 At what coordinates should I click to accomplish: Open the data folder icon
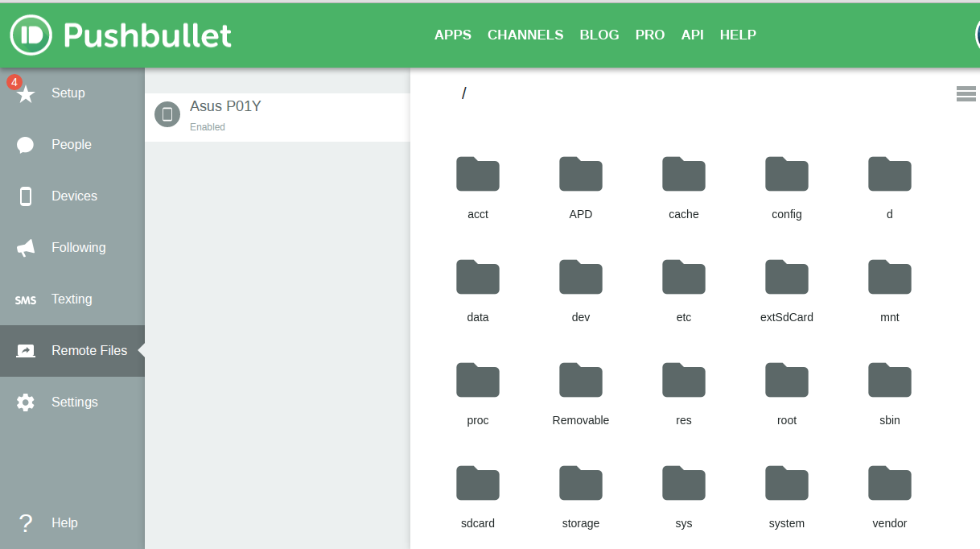pyautogui.click(x=478, y=277)
